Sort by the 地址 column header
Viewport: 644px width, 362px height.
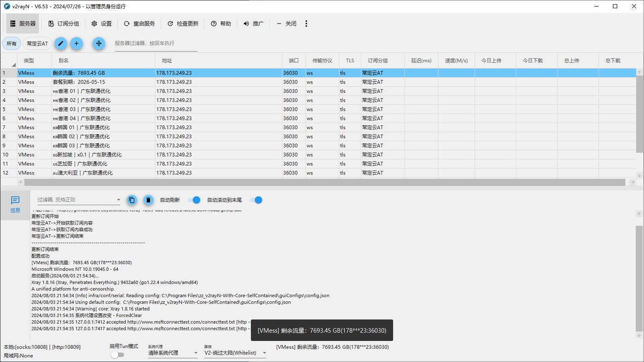[218, 61]
